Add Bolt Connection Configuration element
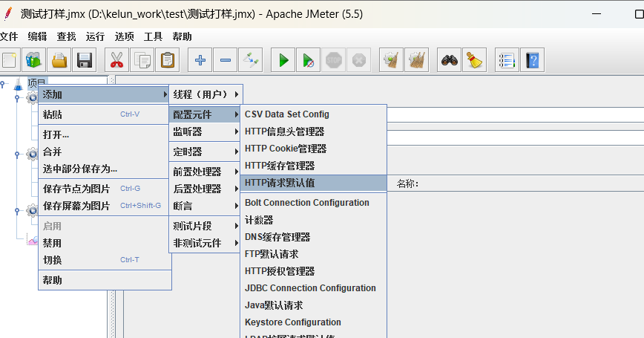Screen dimensions: 644x338 313,203
